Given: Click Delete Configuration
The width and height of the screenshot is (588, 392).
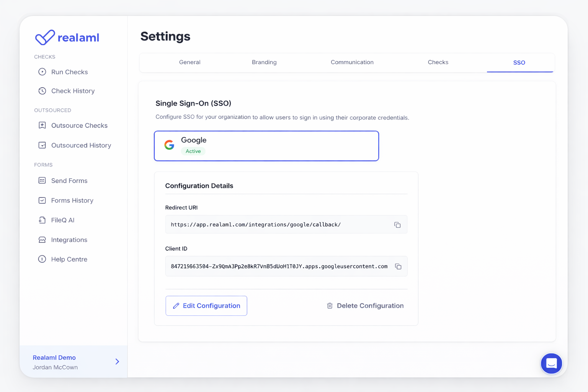Looking at the screenshot, I should (x=365, y=306).
